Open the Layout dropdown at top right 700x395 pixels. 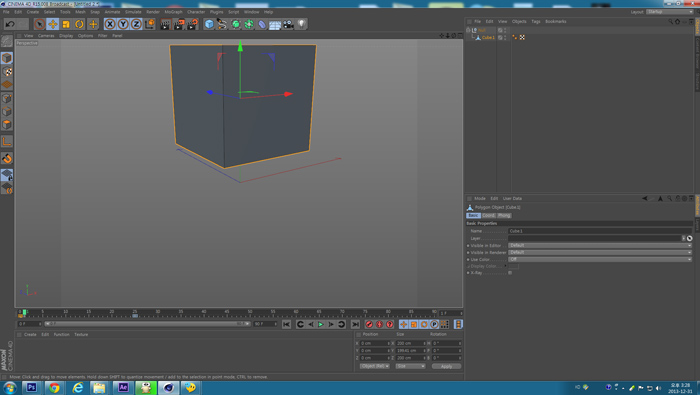click(x=670, y=12)
